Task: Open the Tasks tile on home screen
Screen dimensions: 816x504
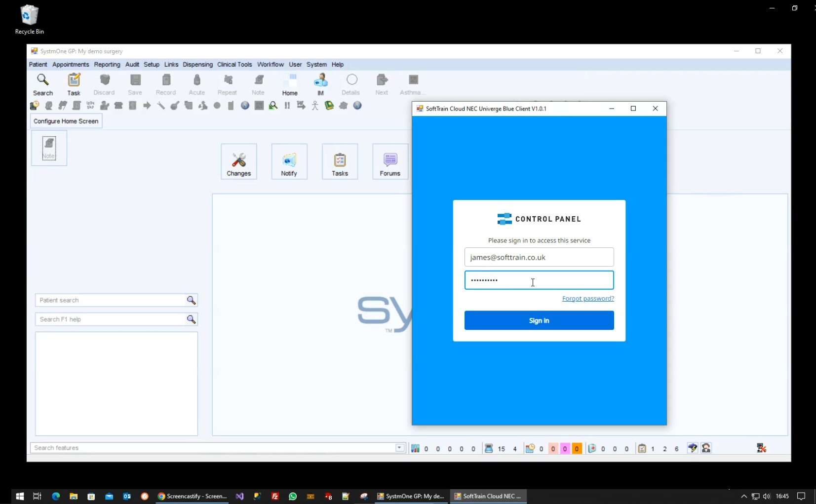Action: click(340, 161)
